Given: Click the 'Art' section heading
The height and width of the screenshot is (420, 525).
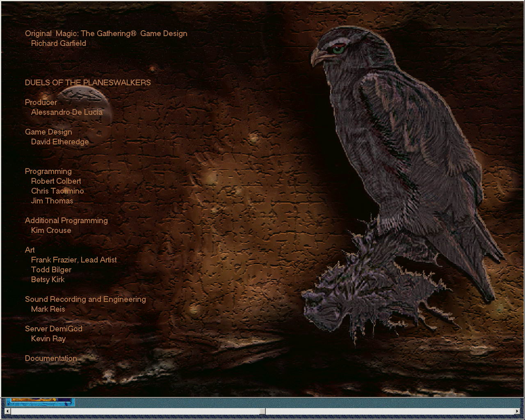Looking at the screenshot, I should (30, 250).
